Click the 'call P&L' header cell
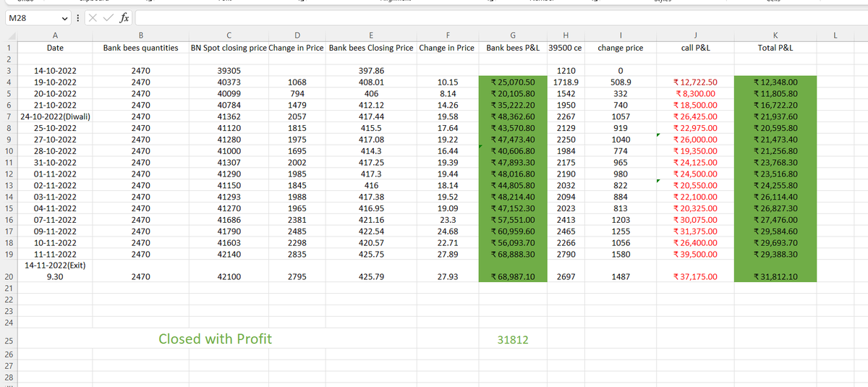The image size is (868, 387). pyautogui.click(x=695, y=48)
